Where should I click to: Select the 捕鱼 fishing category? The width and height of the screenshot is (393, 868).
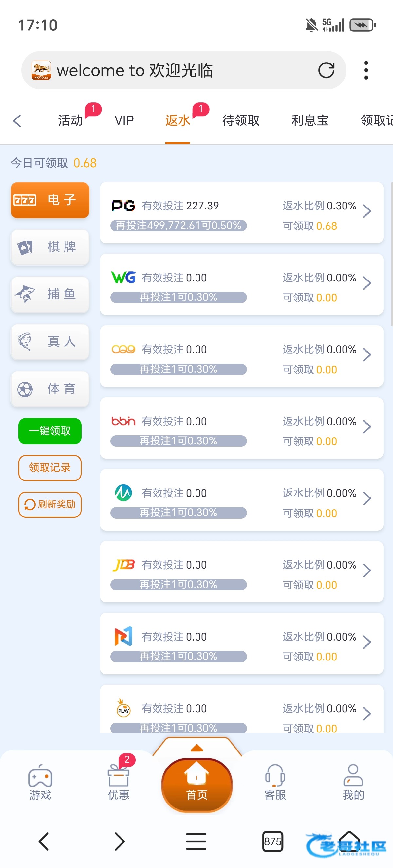50,295
